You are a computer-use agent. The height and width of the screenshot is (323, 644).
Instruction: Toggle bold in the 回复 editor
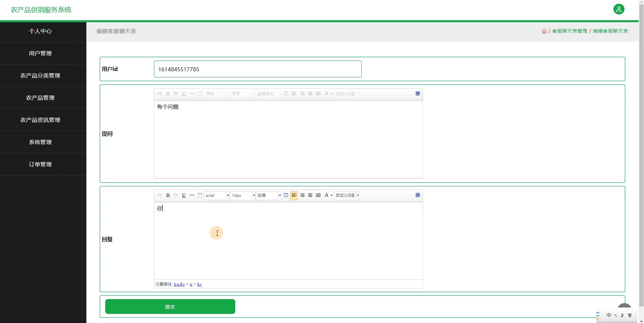[168, 195]
